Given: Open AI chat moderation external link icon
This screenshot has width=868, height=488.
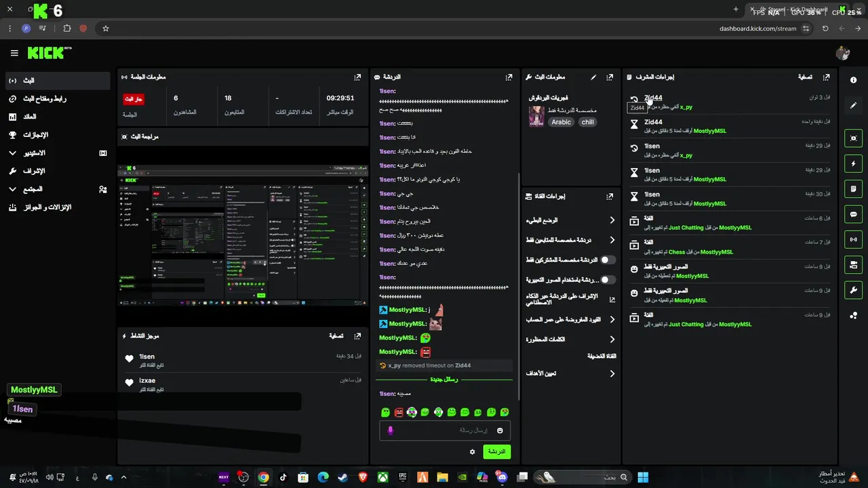Looking at the screenshot, I should pyautogui.click(x=612, y=300).
